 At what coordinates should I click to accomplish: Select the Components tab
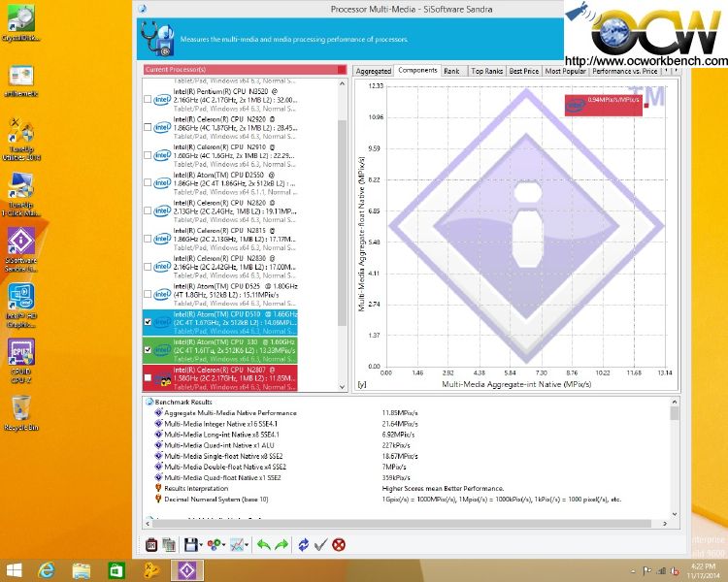click(x=417, y=70)
